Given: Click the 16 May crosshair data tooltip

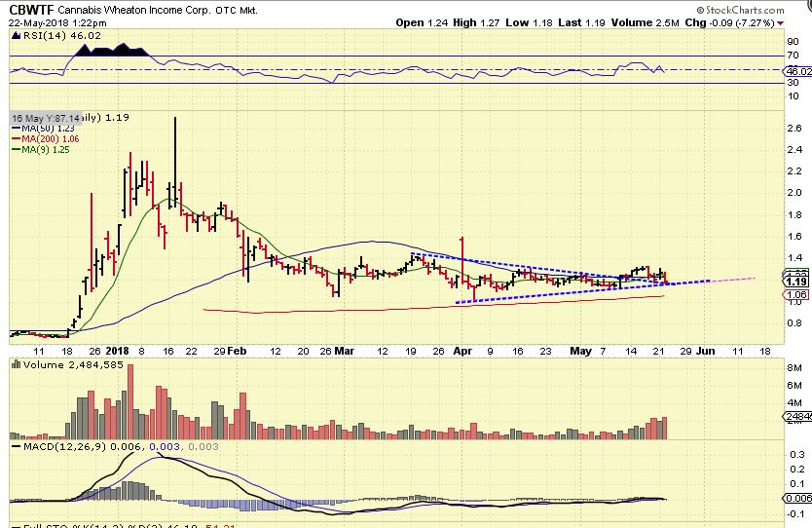Looking at the screenshot, I should (x=46, y=118).
